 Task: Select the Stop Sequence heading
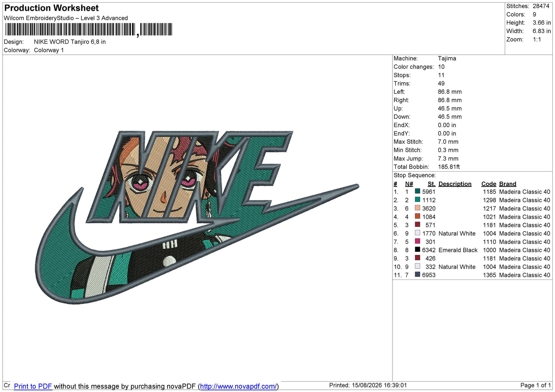[x=414, y=175]
